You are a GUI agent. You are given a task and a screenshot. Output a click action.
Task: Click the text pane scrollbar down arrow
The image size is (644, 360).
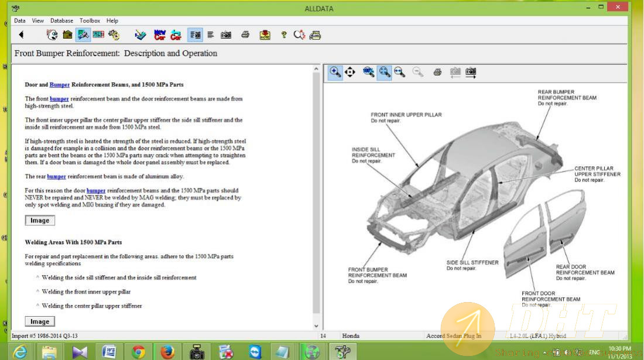pyautogui.click(x=317, y=325)
